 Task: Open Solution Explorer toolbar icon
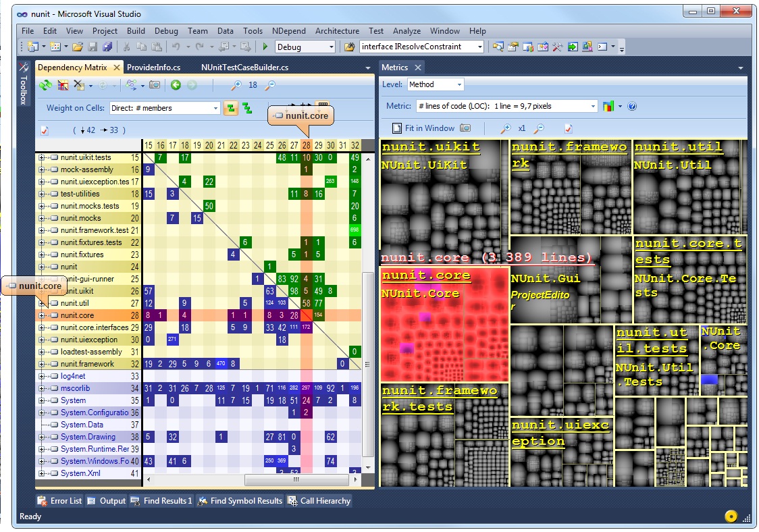[498, 47]
